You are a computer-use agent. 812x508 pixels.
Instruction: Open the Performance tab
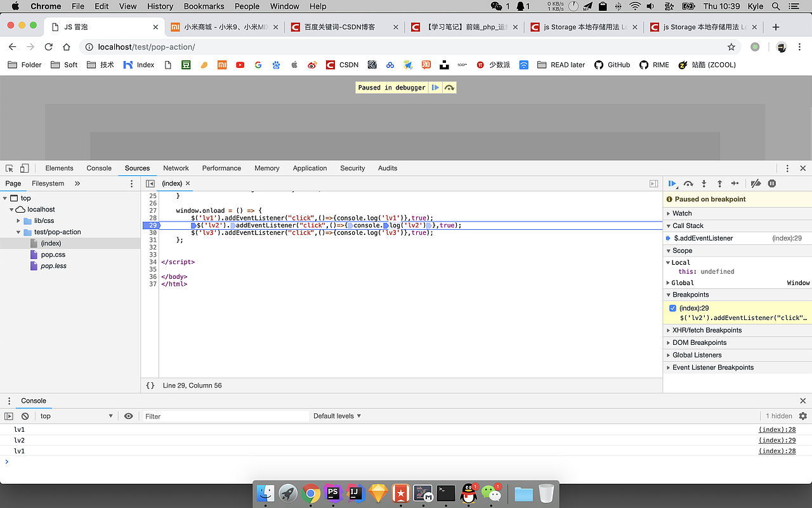pyautogui.click(x=221, y=168)
